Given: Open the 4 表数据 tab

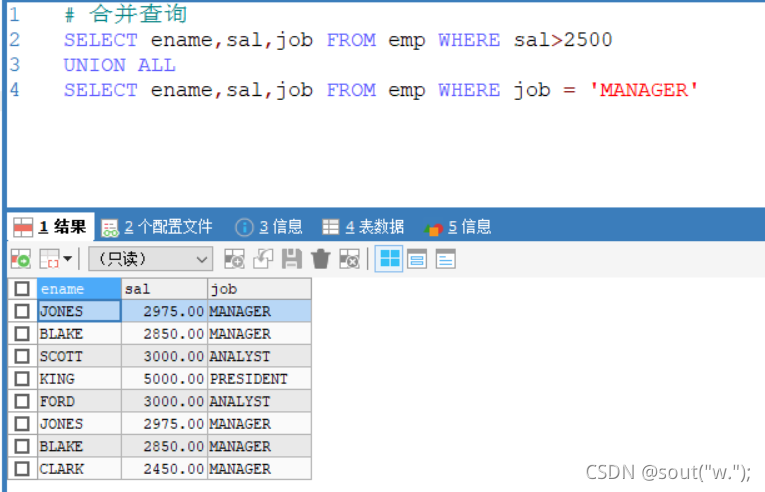Looking at the screenshot, I should pyautogui.click(x=363, y=227).
